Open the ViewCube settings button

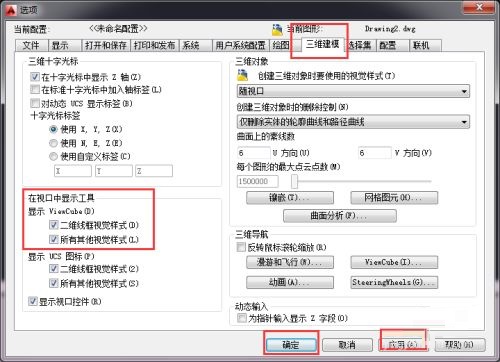pyautogui.click(x=394, y=262)
